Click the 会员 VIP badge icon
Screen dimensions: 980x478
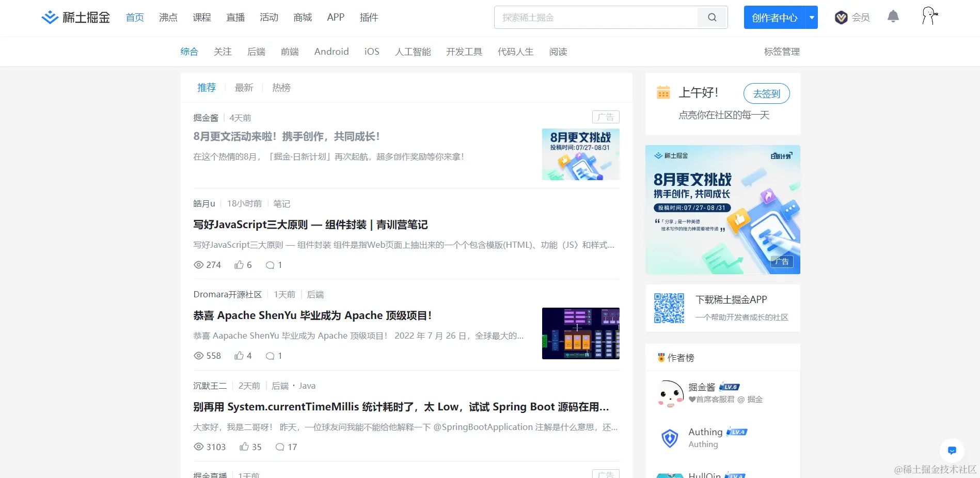click(x=841, y=18)
